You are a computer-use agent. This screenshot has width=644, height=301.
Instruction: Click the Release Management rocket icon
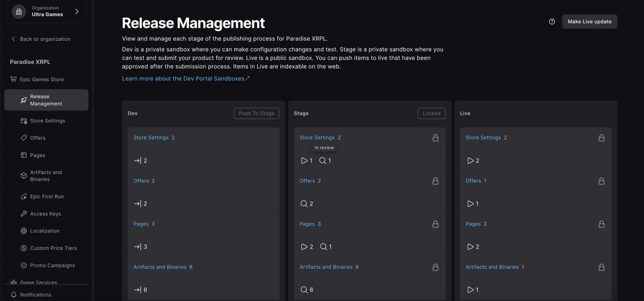24,100
